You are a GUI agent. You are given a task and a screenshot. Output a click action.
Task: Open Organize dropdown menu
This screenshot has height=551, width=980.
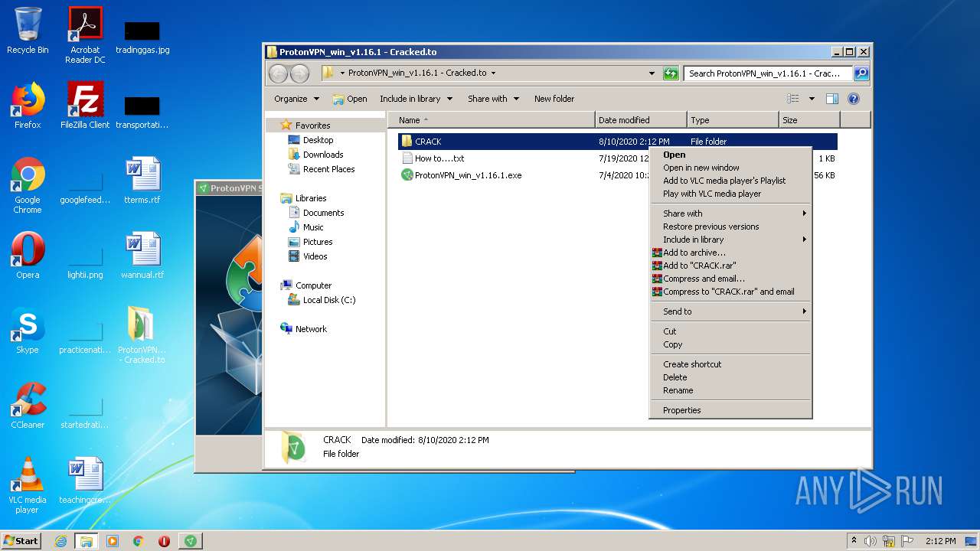296,99
